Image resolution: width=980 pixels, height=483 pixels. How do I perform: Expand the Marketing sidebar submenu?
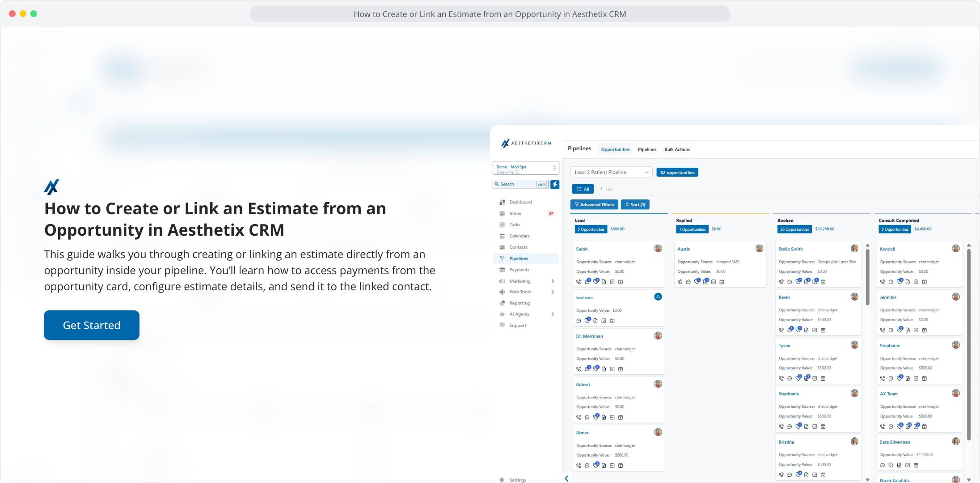click(553, 281)
